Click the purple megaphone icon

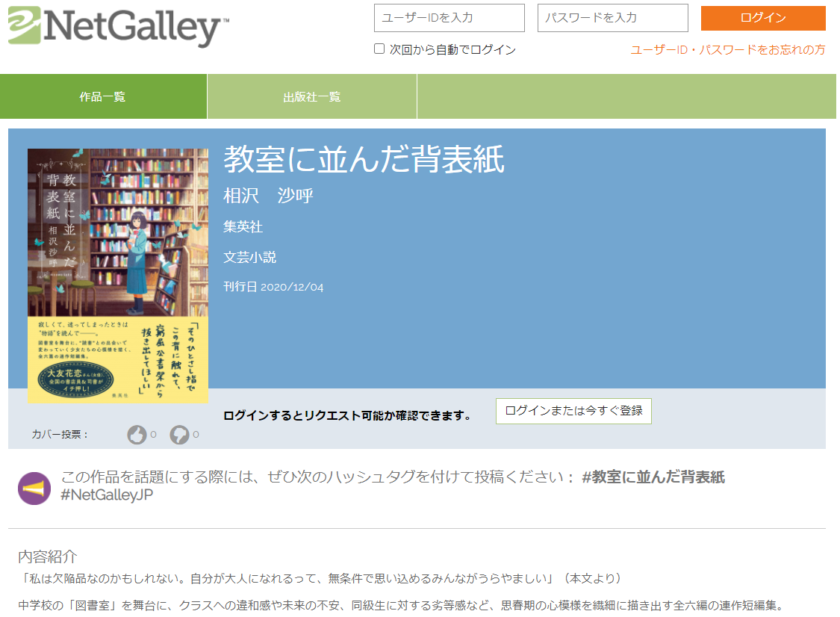[x=34, y=489]
